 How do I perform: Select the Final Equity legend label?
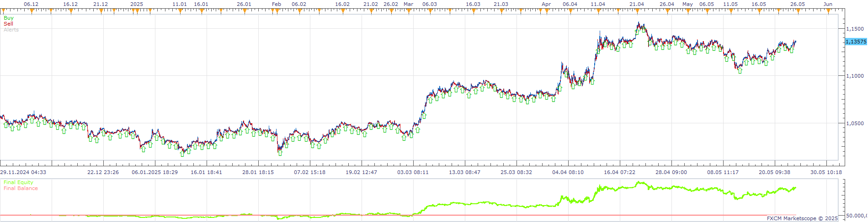click(x=18, y=182)
